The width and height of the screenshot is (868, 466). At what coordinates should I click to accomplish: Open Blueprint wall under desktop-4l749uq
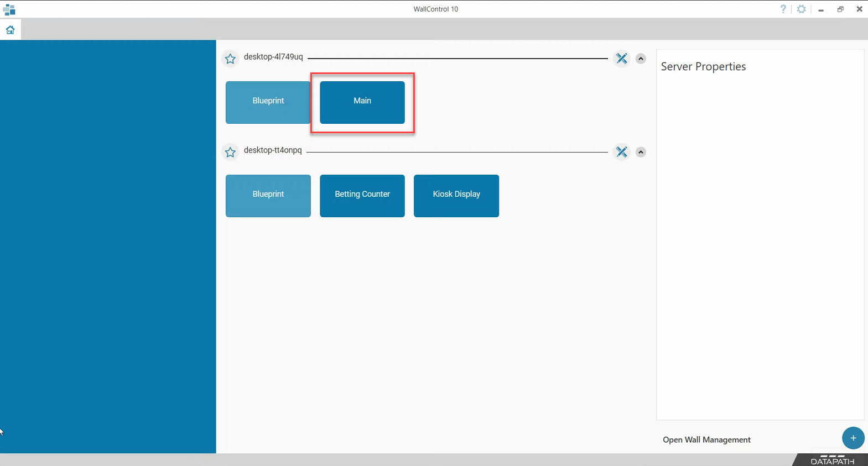pos(268,102)
